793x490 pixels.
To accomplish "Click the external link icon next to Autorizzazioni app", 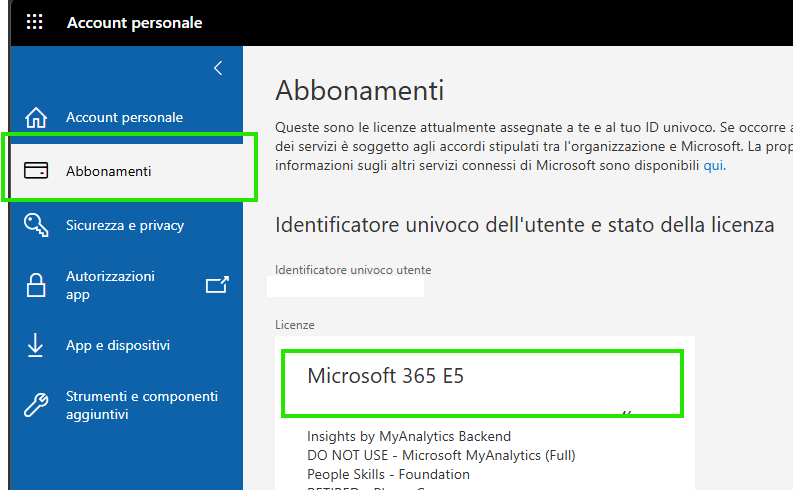I will [217, 285].
